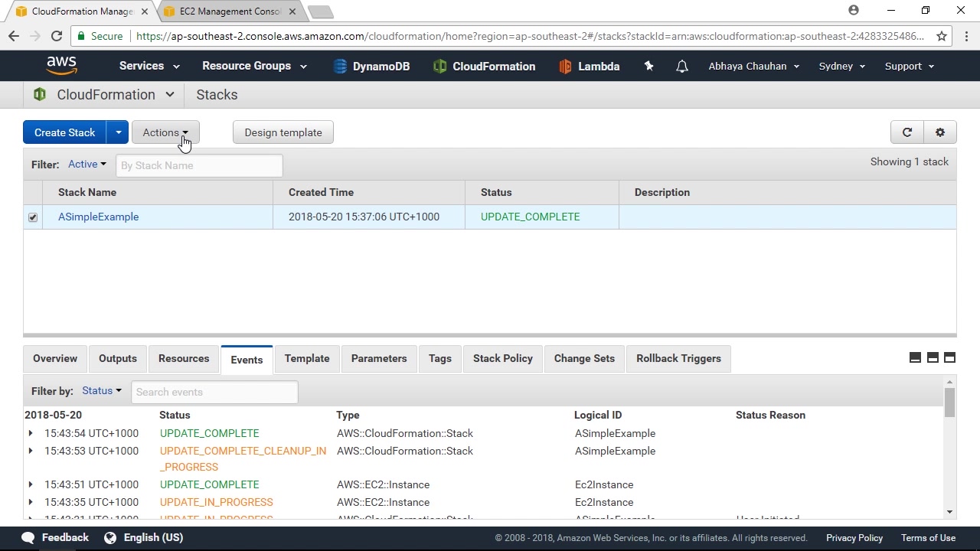Click the Feedback speech bubble icon

pyautogui.click(x=28, y=537)
